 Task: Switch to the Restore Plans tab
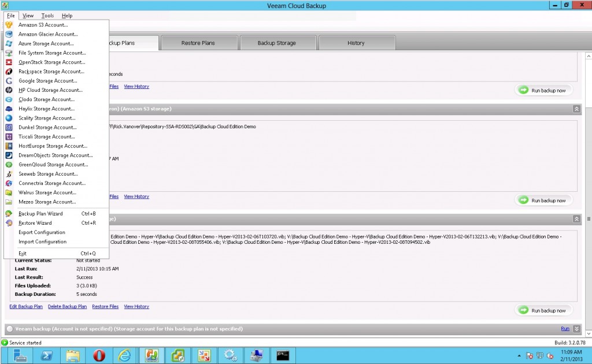[198, 43]
